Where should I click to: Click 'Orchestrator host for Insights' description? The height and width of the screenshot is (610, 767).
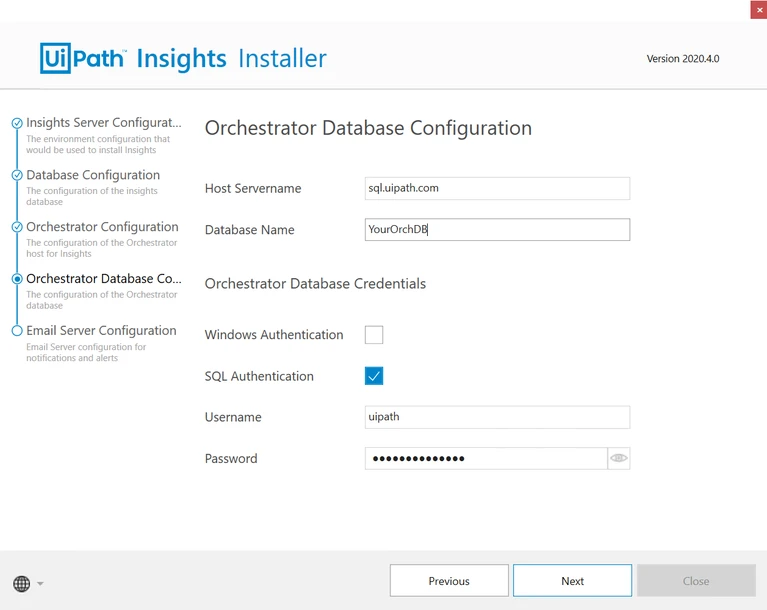pos(102,248)
